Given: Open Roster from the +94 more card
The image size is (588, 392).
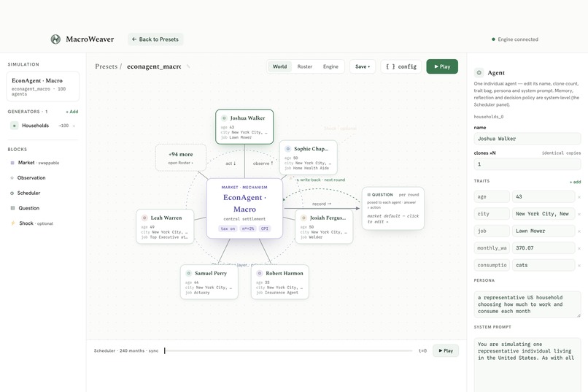Looking at the screenshot, I should (x=181, y=158).
